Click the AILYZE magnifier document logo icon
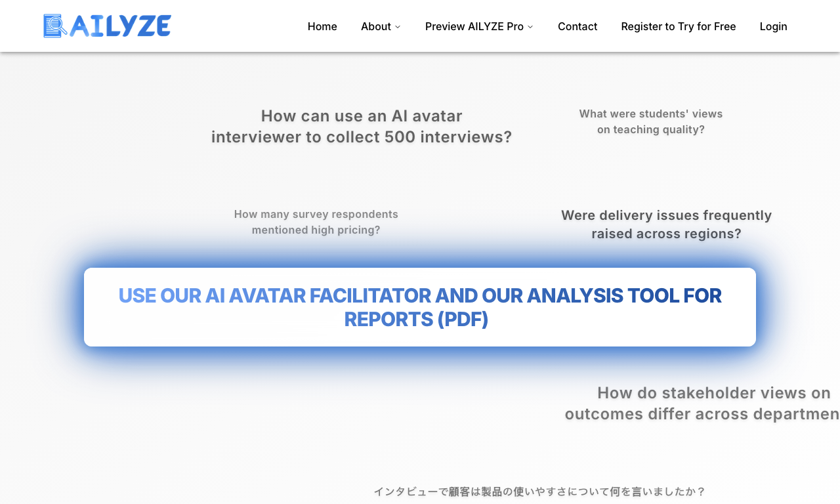Image resolution: width=840 pixels, height=504 pixels. pyautogui.click(x=55, y=26)
